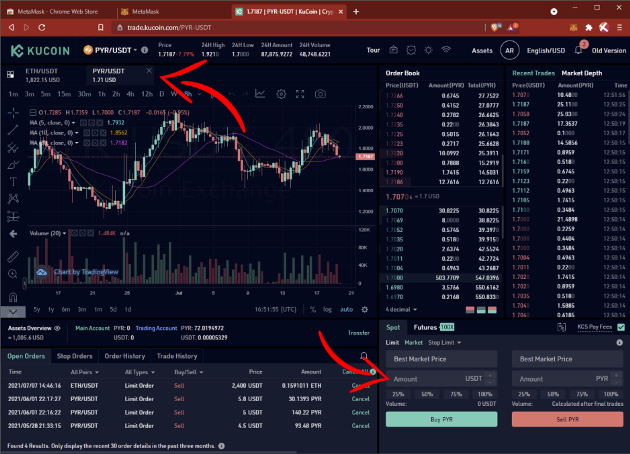630x454 pixels.
Task: Set buy amount to 50%
Action: (x=427, y=394)
